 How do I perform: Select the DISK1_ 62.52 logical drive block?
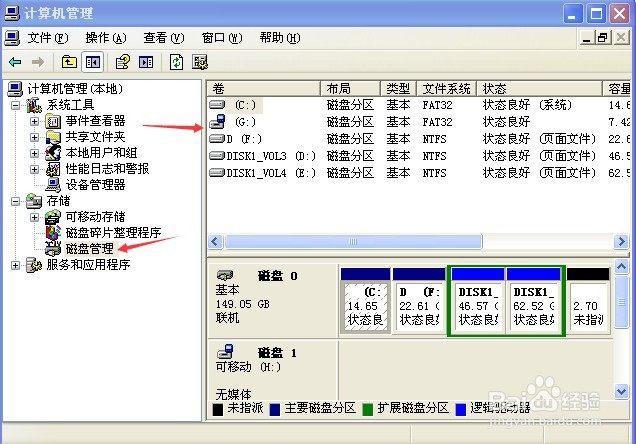pos(533,301)
